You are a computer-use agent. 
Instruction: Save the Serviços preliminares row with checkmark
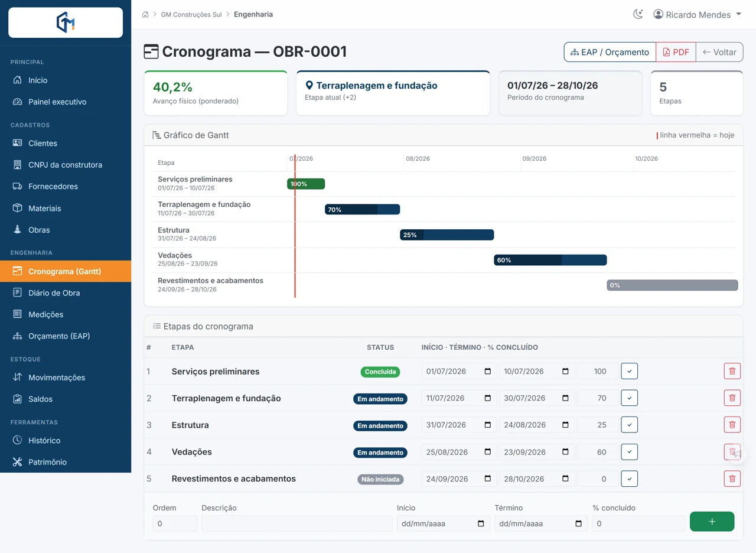pos(629,371)
